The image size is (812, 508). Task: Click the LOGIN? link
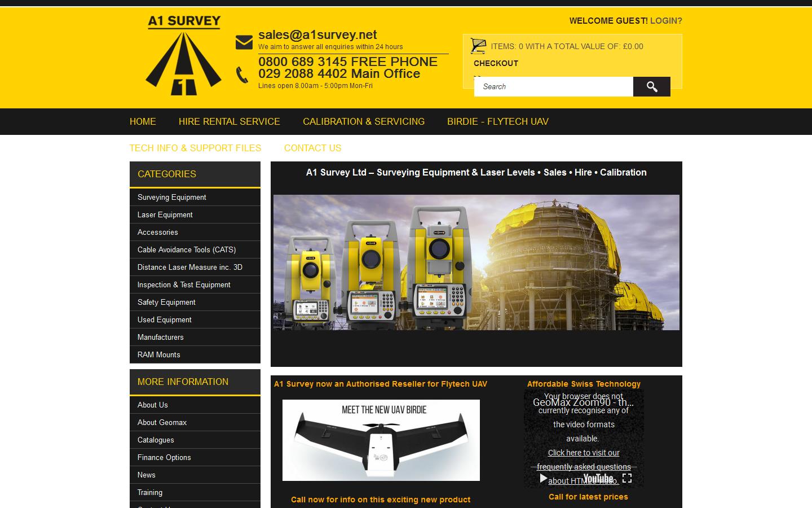pos(666,20)
